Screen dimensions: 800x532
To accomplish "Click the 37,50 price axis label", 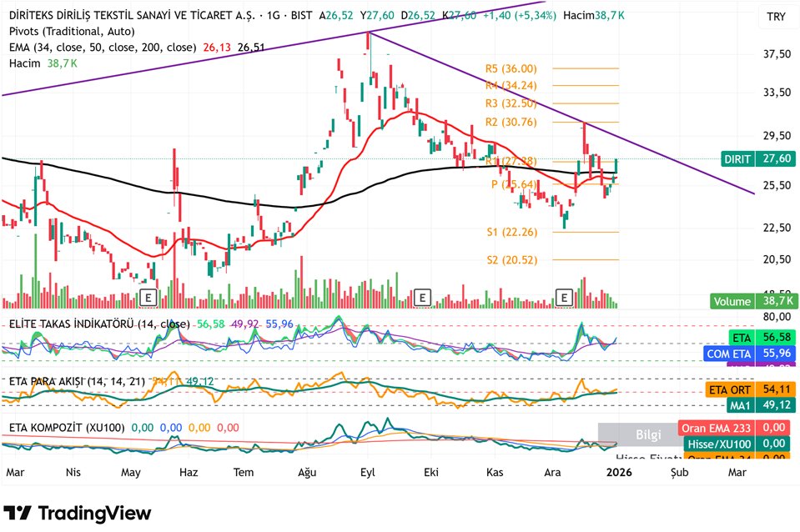I will (x=777, y=54).
